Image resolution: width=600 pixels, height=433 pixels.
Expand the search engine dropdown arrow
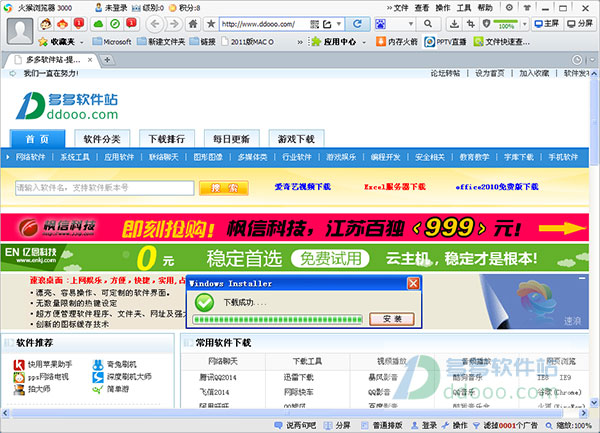411,24
